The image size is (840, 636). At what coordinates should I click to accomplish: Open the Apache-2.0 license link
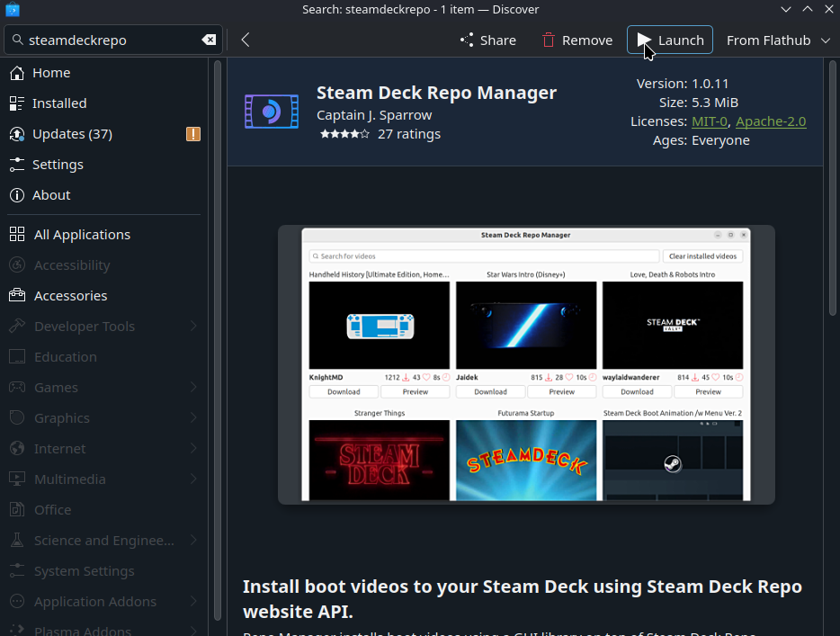771,121
